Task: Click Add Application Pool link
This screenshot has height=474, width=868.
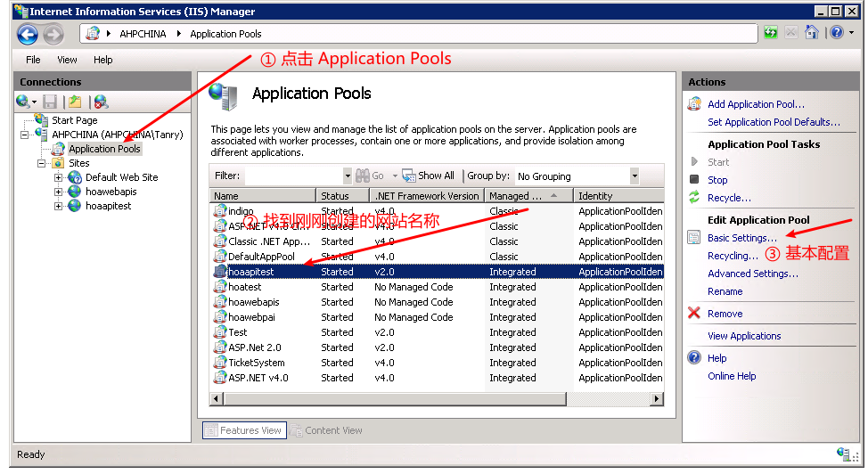Action: [x=756, y=104]
